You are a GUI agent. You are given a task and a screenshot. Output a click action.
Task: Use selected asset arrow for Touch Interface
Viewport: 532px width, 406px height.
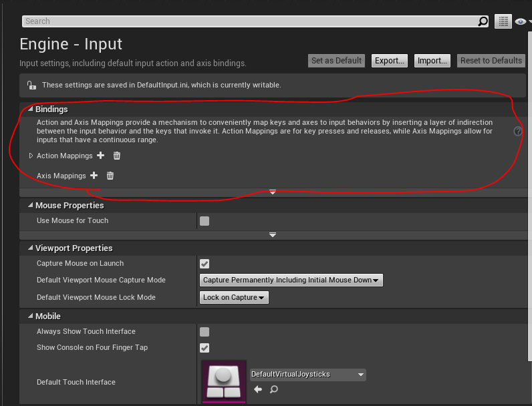point(258,389)
